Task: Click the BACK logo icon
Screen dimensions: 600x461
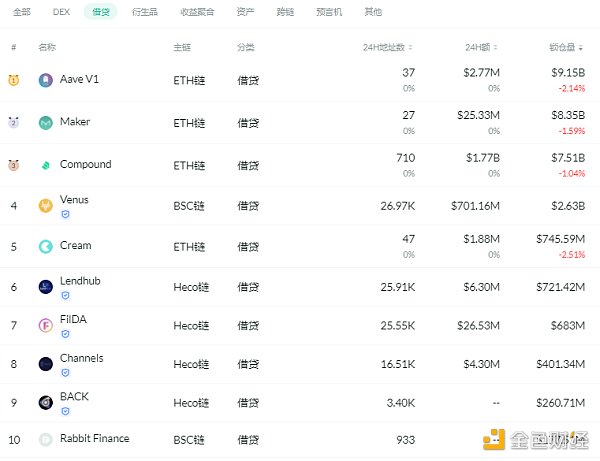Action: pyautogui.click(x=46, y=402)
